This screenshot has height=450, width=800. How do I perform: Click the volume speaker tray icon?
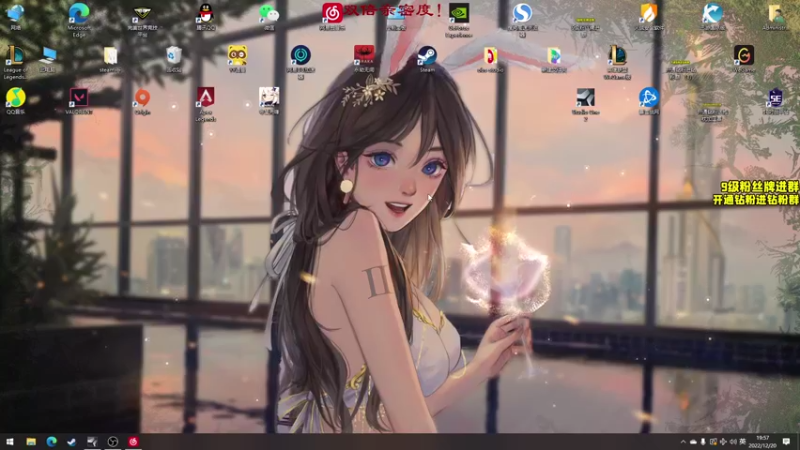tap(733, 442)
